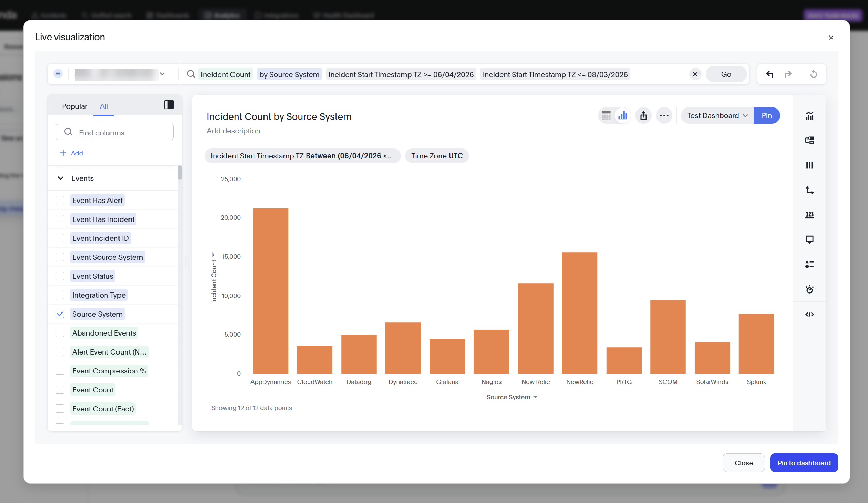
Task: Switch to table view icon
Action: coord(606,115)
